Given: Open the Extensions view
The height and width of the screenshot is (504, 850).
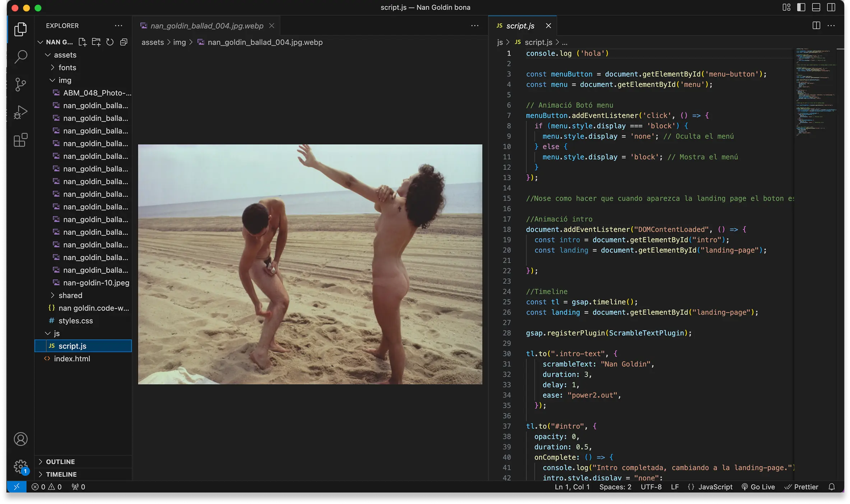Looking at the screenshot, I should [x=20, y=140].
